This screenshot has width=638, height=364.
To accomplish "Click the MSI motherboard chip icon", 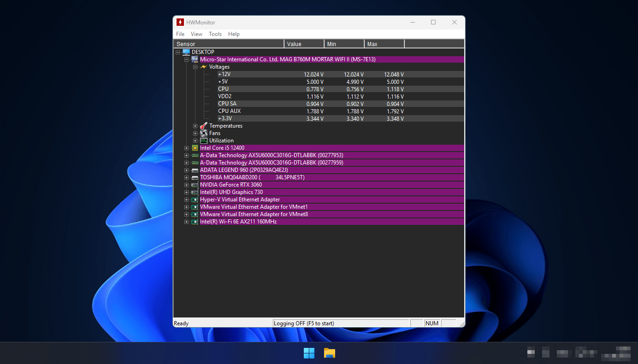I will point(195,59).
